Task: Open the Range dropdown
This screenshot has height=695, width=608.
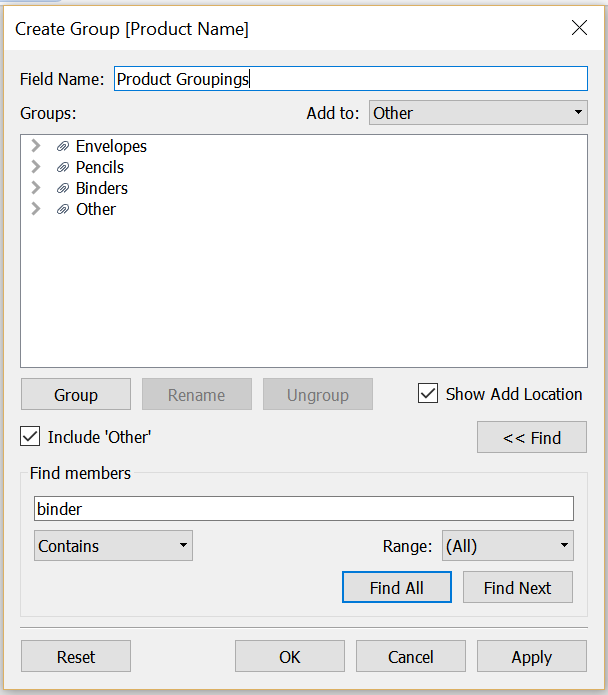Action: click(x=508, y=546)
